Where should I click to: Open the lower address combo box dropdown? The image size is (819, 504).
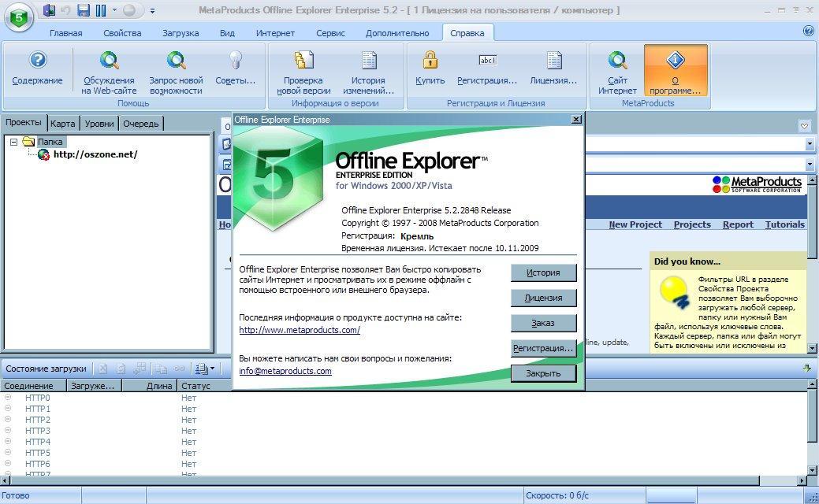tap(810, 164)
